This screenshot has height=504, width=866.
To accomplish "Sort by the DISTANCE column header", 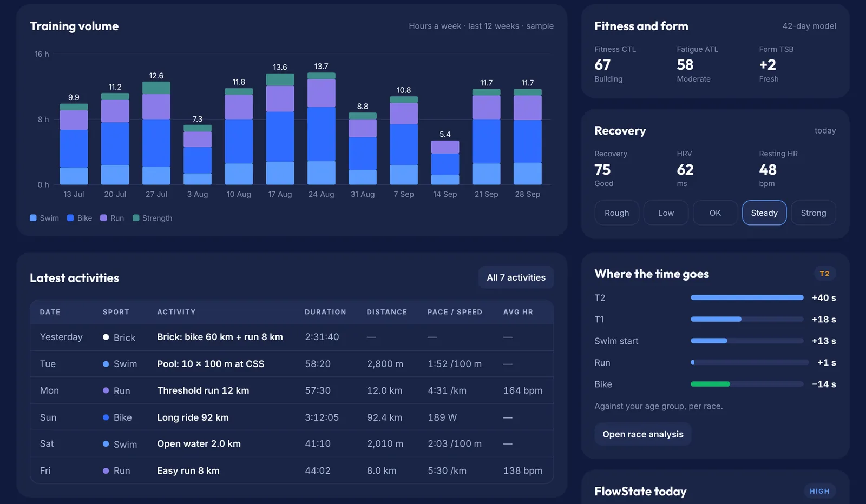I will click(x=387, y=312).
